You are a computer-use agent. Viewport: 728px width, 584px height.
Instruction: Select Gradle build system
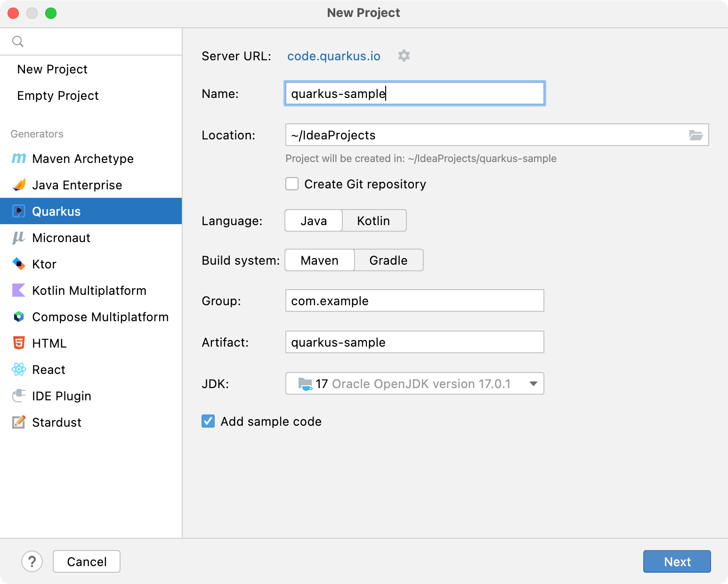coord(388,260)
